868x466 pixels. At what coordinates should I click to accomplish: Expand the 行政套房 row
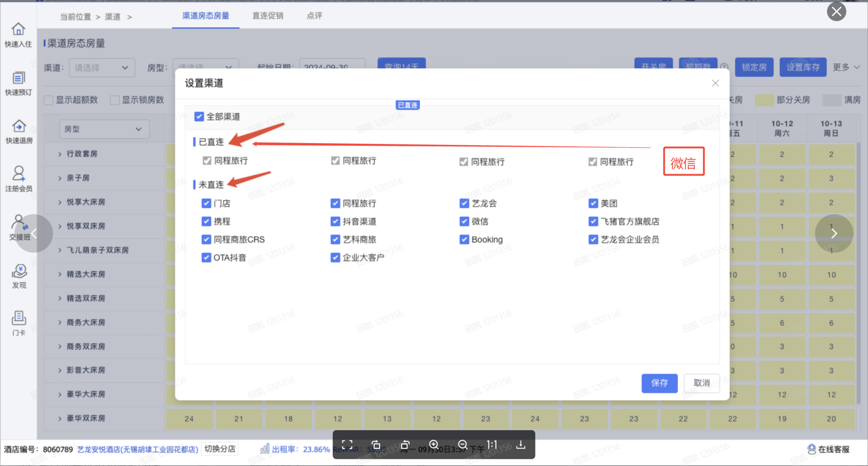[60, 154]
